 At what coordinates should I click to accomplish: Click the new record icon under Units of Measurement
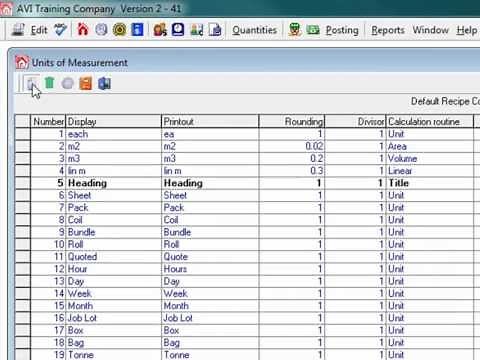point(32,83)
